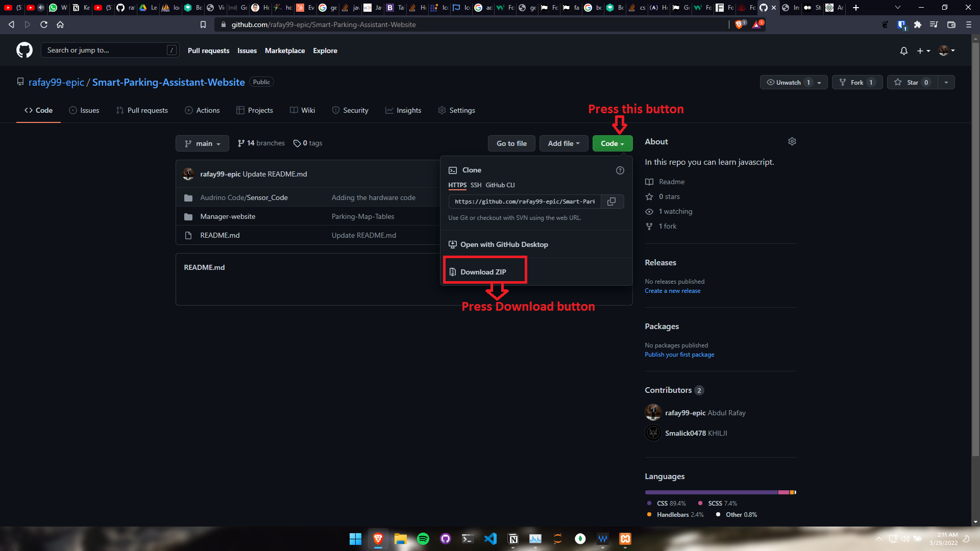Open Visual Studio Code from the taskbar
This screenshot has height=551, width=980.
pos(491,539)
